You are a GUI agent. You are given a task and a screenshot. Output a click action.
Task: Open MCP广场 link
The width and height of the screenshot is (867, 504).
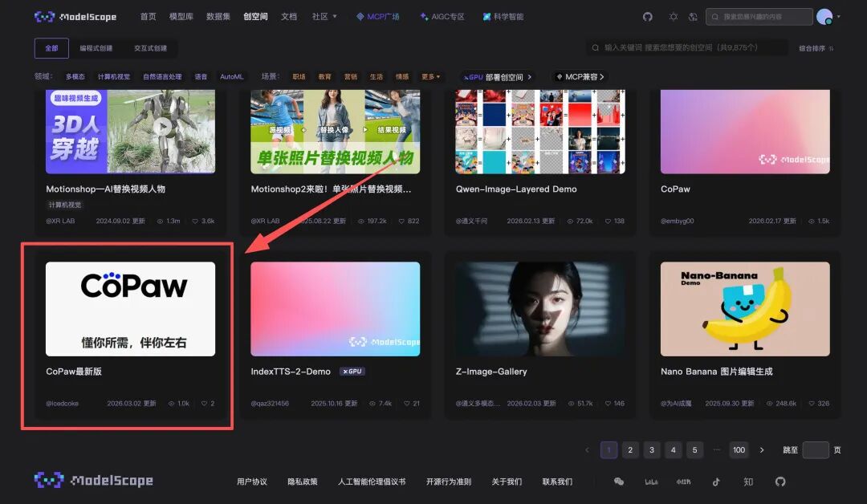click(377, 17)
